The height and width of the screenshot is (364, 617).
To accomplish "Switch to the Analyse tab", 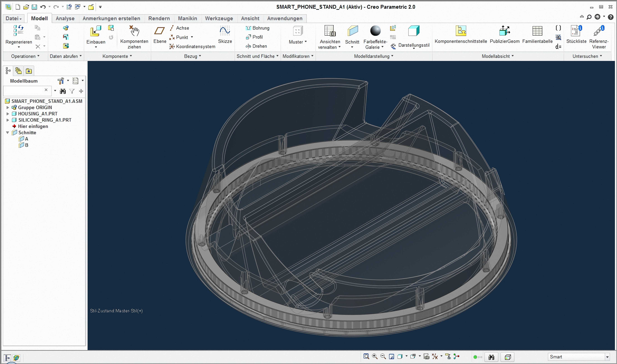I will (x=65, y=18).
